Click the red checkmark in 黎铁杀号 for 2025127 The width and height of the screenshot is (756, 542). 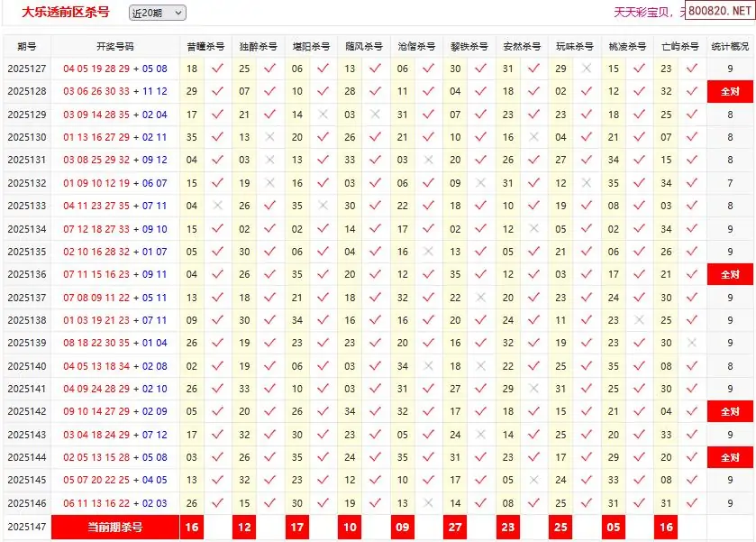tap(481, 69)
